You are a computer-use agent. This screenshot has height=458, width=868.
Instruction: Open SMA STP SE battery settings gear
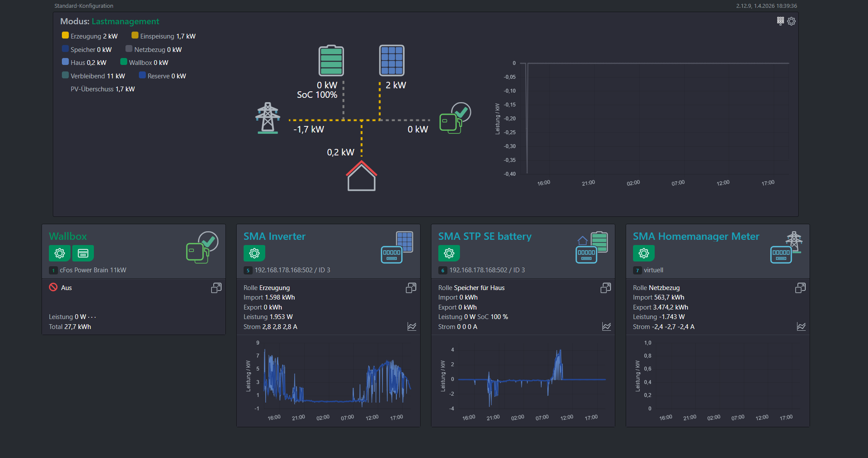tap(449, 253)
